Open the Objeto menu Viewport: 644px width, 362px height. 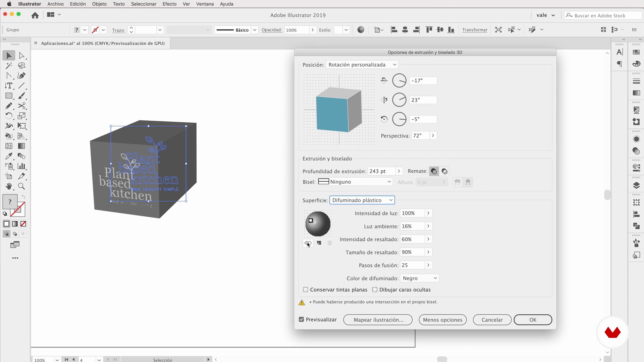(x=99, y=4)
